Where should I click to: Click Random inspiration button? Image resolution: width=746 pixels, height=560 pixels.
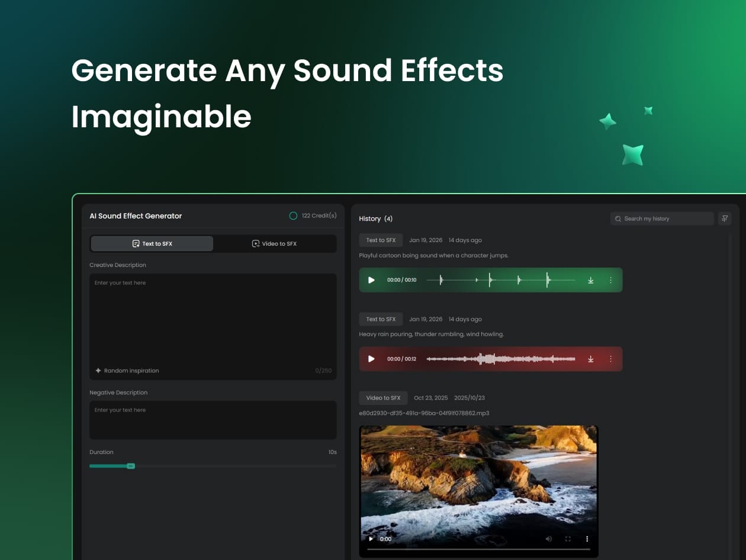127,371
